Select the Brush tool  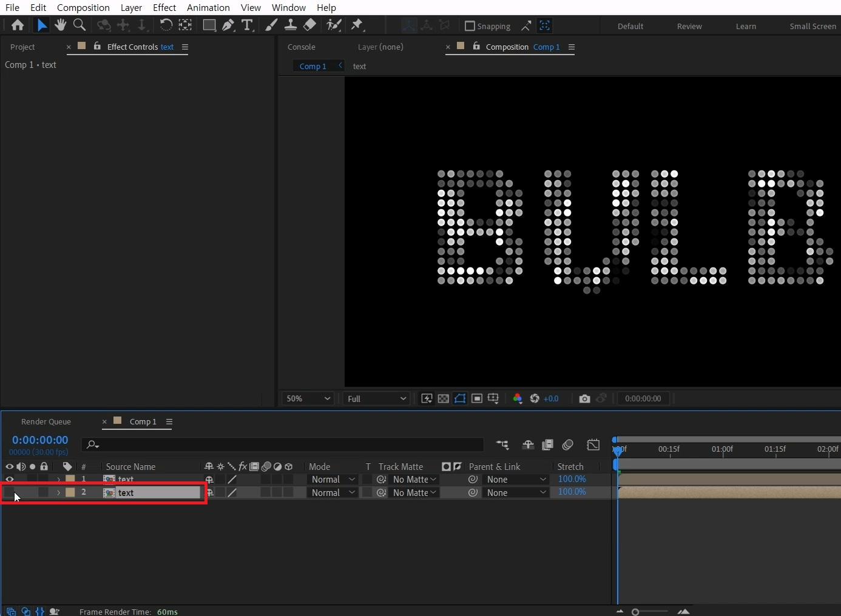[x=271, y=25]
